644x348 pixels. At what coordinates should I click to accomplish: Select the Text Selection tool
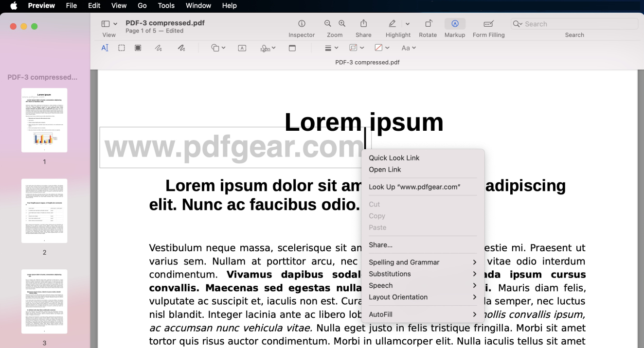[105, 48]
